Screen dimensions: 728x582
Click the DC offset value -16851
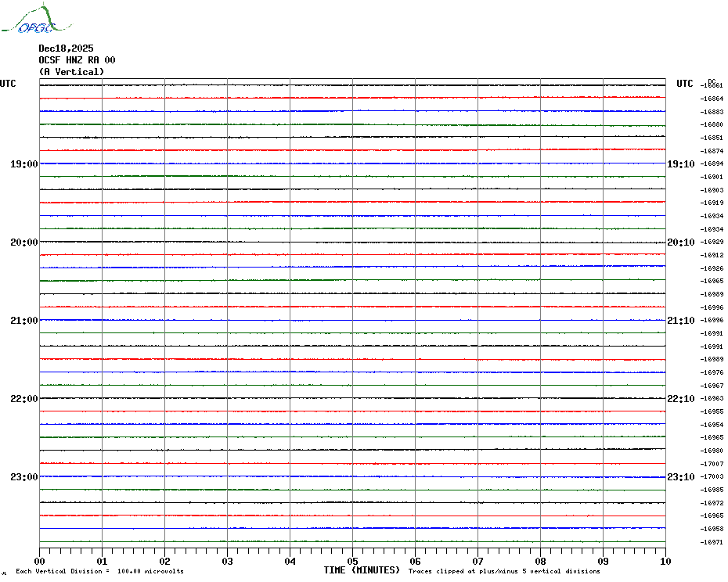point(712,138)
